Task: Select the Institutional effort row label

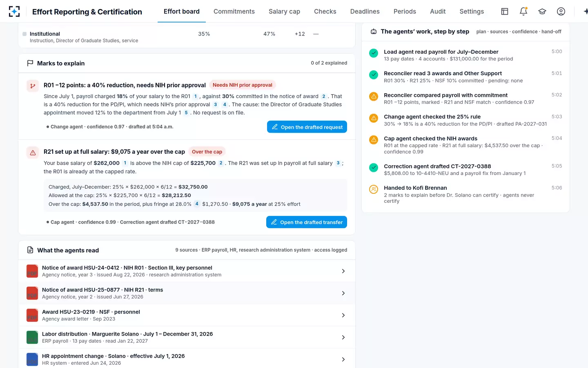Action: [x=45, y=34]
